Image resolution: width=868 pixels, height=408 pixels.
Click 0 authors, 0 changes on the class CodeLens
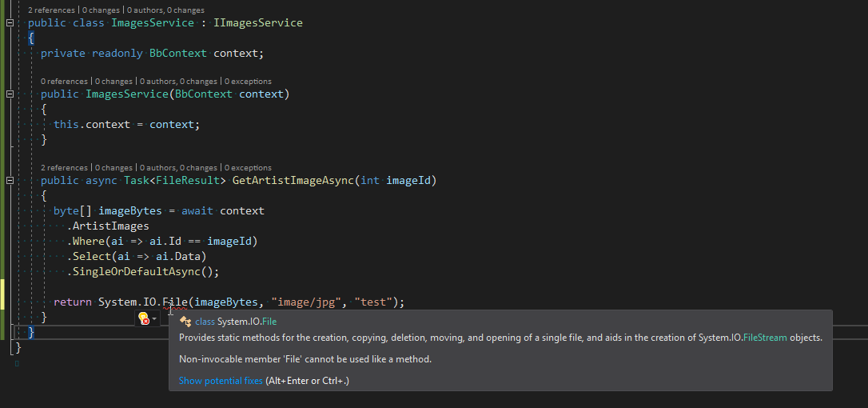(165, 10)
